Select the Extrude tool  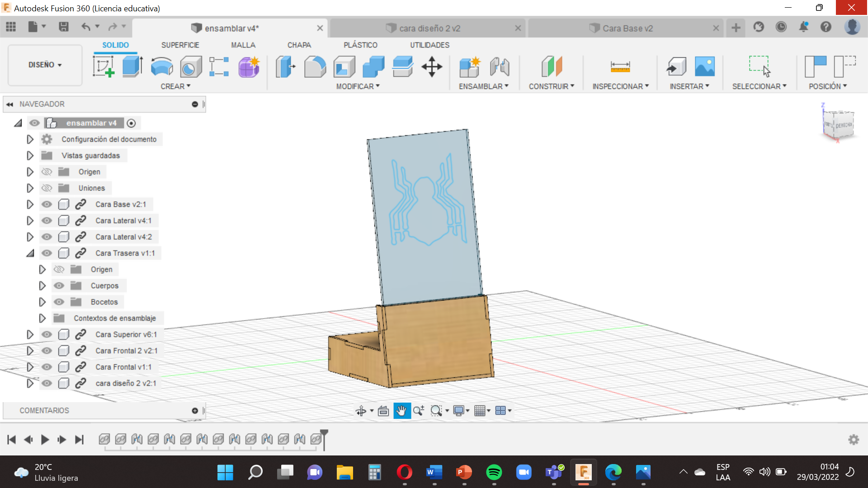click(x=132, y=67)
